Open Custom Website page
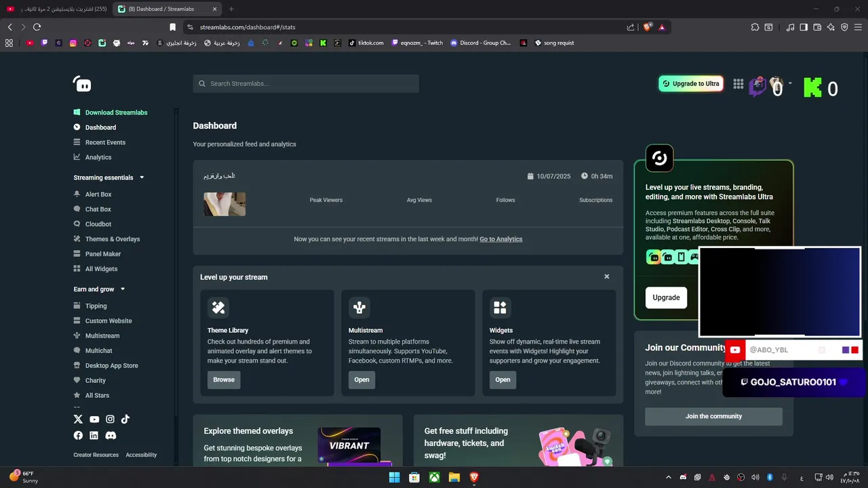Viewport: 868px width, 488px height. 102,321
